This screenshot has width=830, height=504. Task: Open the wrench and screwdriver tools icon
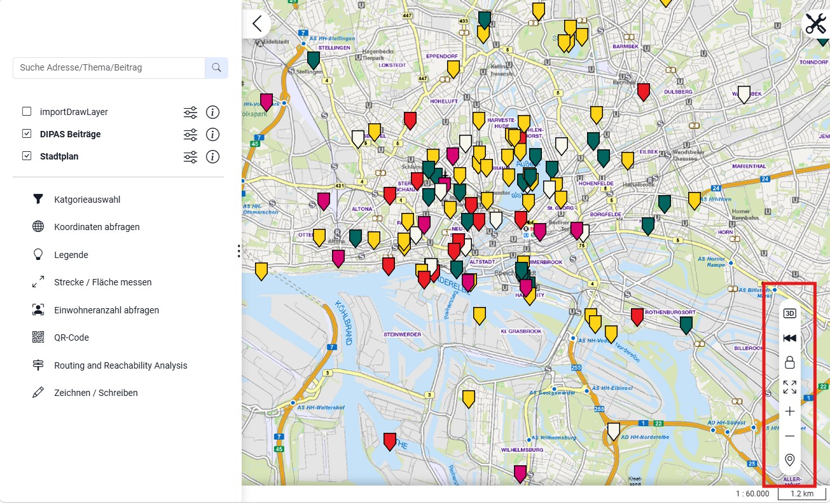815,24
